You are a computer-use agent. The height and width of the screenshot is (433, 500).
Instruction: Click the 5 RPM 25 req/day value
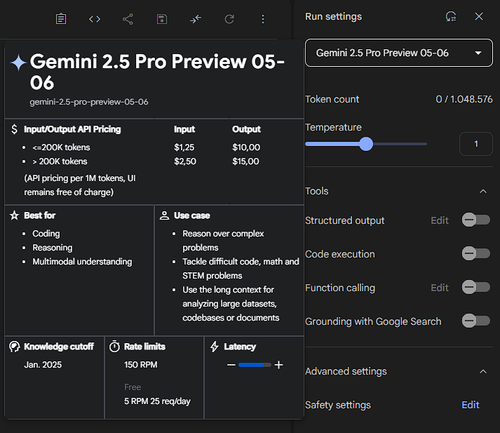click(157, 401)
